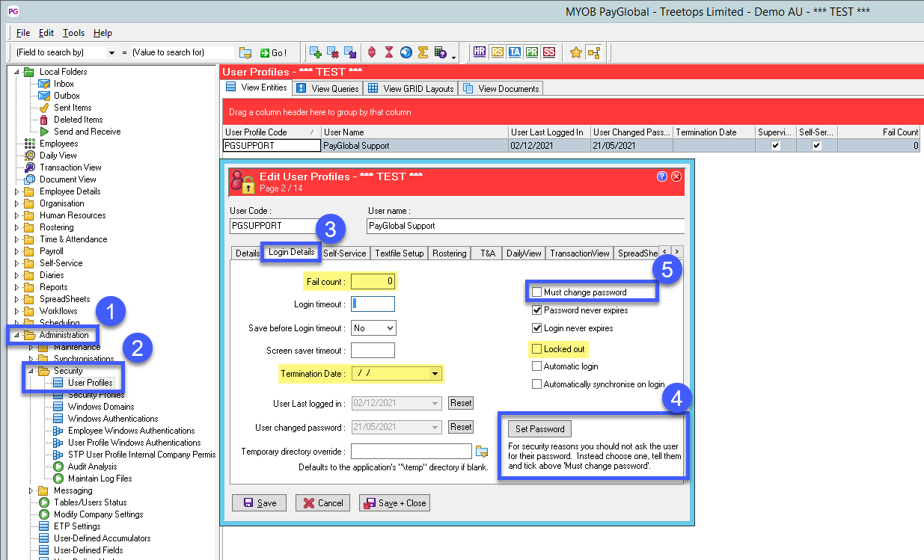
Task: Open Transaction View in the tree
Action: pyautogui.click(x=70, y=167)
